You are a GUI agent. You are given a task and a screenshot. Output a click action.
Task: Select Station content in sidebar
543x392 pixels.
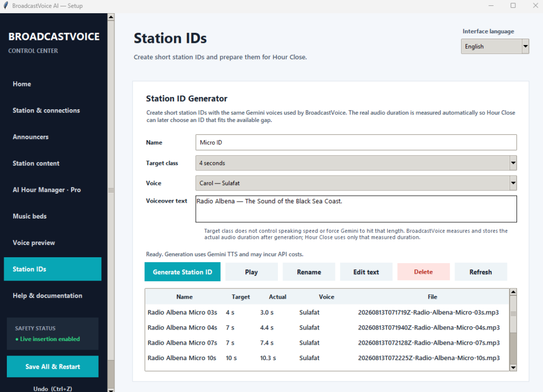coord(52,163)
